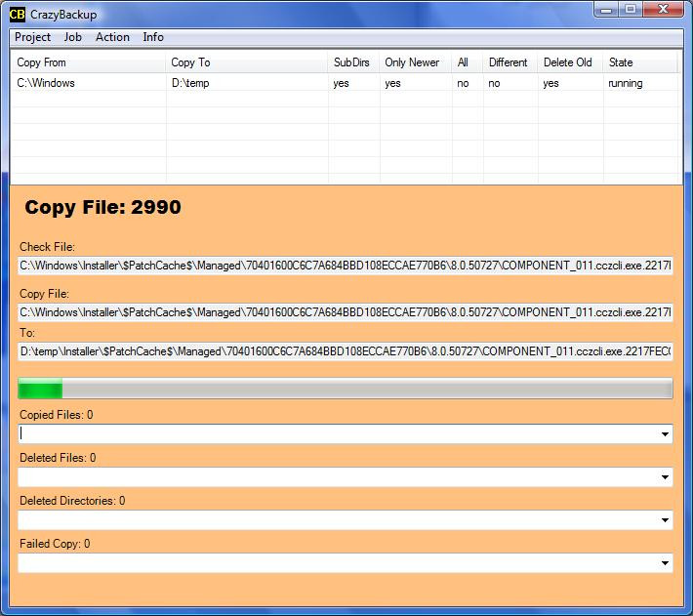Click the 'Deleted Files: 0' label
The image size is (693, 616).
pyautogui.click(x=58, y=457)
